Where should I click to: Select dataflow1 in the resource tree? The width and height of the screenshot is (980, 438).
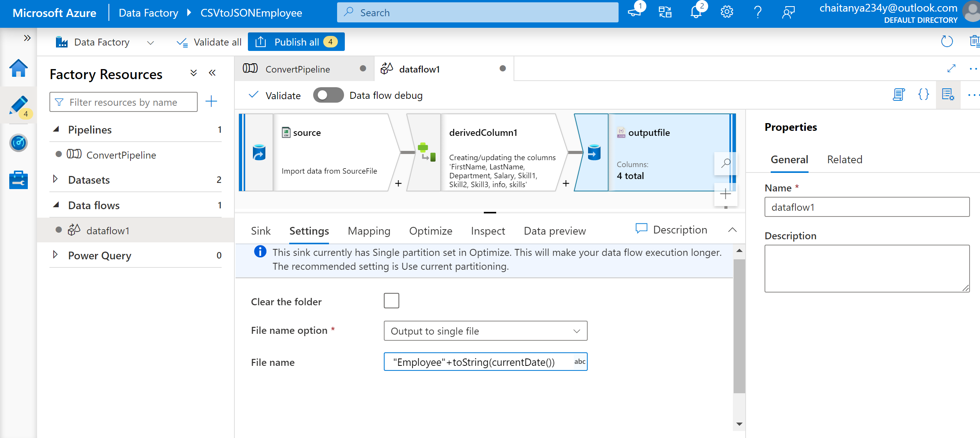108,230
